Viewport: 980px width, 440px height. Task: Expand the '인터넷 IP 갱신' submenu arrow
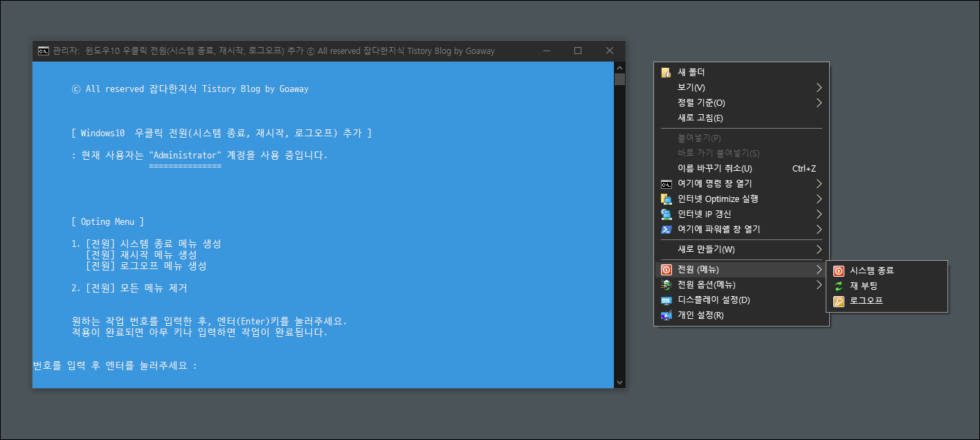(819, 214)
